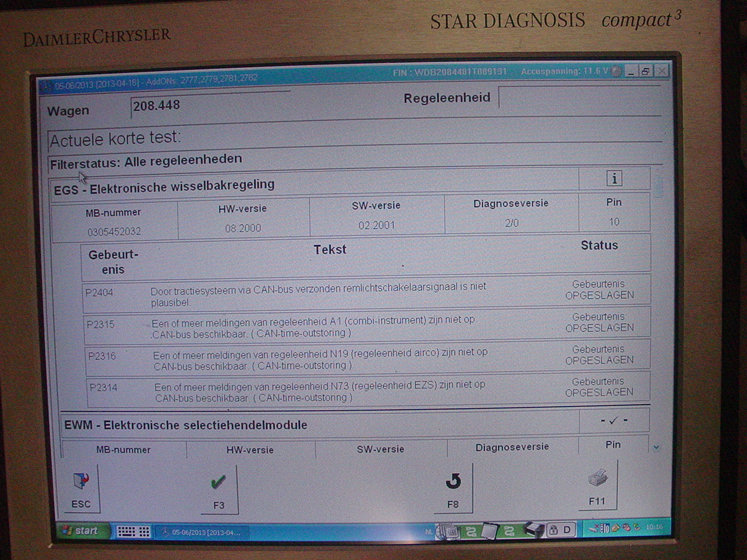This screenshot has height=560, width=747.
Task: Click the EWM status checkmark box
Action: point(614,420)
